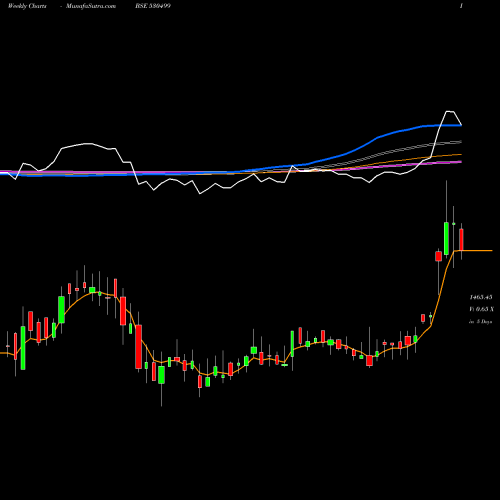Click the last red candlestick on the right
The width and height of the screenshot is (500, 500).
461,239
